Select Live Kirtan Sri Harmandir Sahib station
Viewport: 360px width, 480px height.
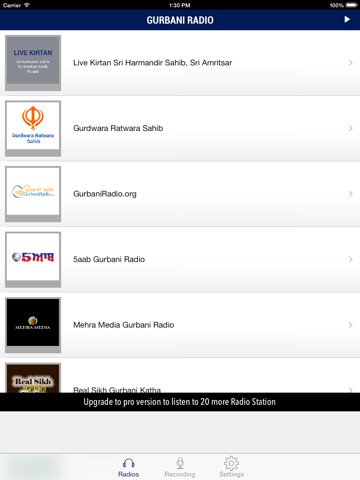[x=180, y=63]
